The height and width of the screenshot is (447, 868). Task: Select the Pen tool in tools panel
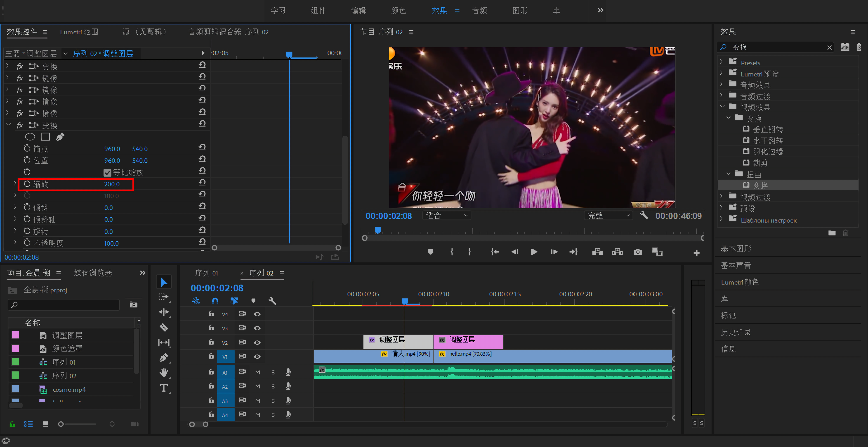pos(164,358)
